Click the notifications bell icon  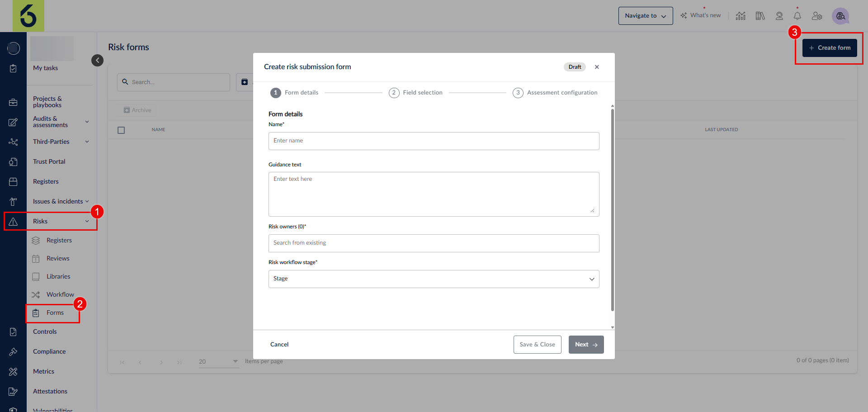(x=797, y=16)
